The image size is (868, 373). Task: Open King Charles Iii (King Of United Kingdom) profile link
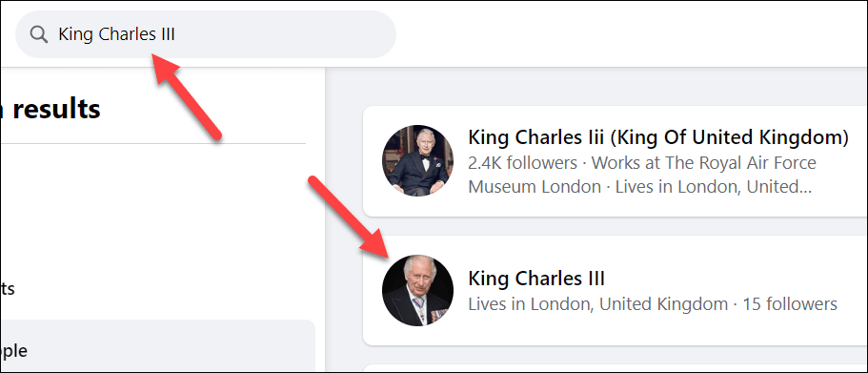[658, 137]
